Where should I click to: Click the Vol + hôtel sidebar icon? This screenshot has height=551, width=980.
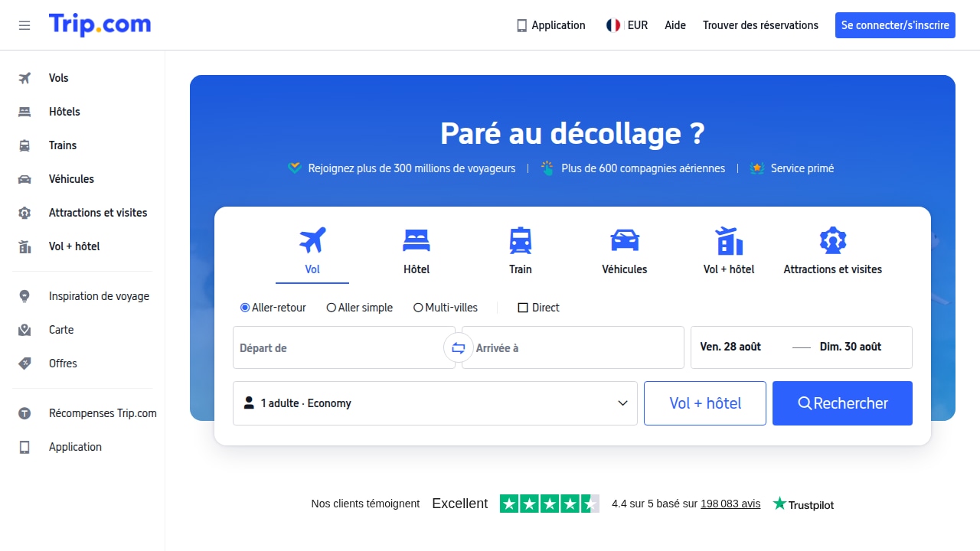click(24, 246)
